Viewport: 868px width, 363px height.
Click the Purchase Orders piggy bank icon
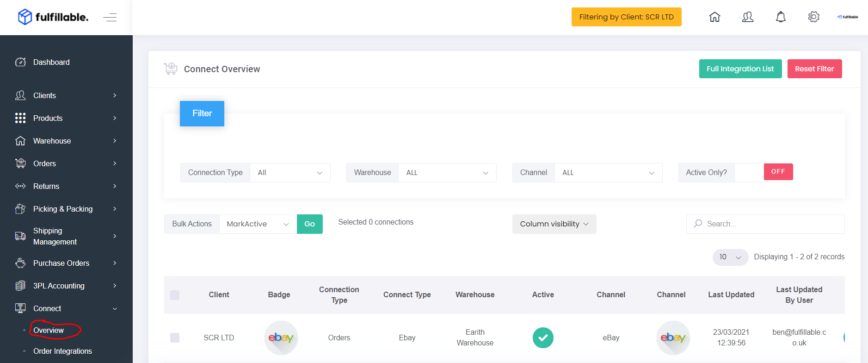20,263
